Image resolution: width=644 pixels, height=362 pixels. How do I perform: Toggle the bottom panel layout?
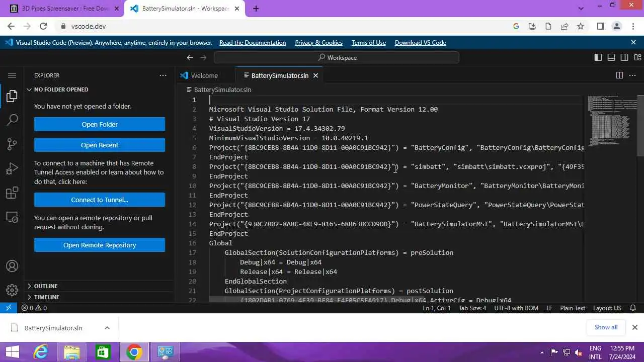(x=611, y=57)
